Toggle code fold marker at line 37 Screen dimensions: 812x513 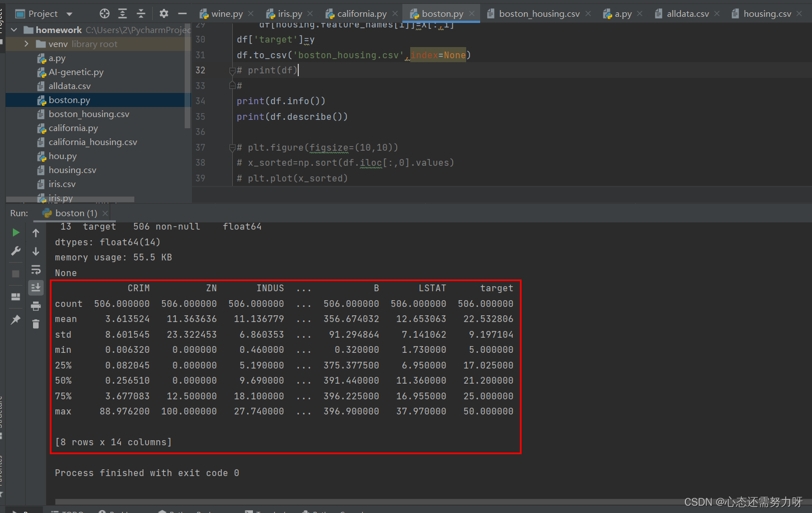pos(232,148)
